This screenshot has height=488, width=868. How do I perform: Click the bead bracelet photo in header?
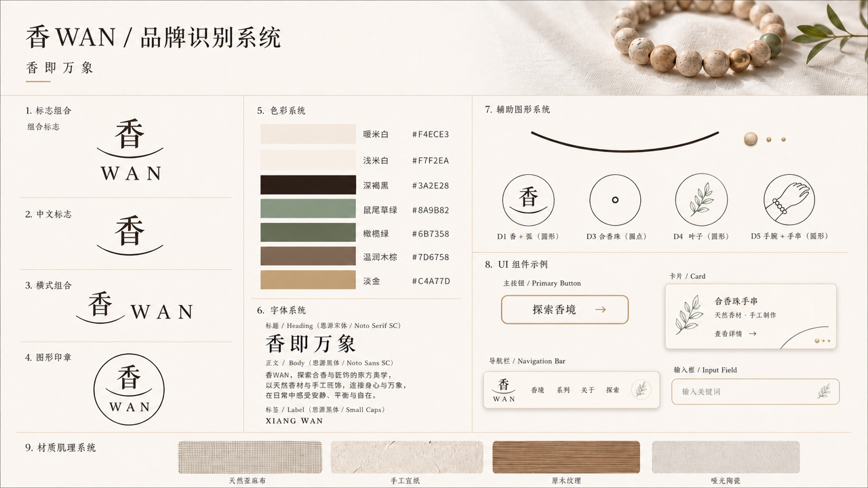tap(698, 37)
